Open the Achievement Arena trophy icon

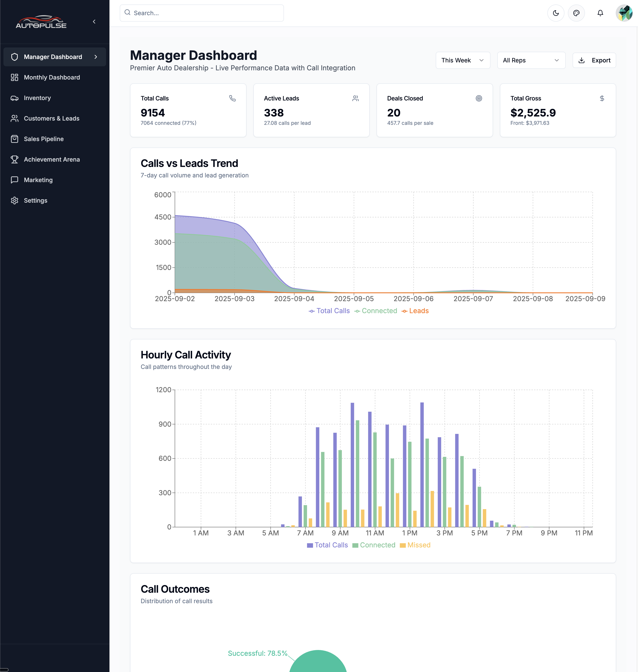pyautogui.click(x=15, y=159)
